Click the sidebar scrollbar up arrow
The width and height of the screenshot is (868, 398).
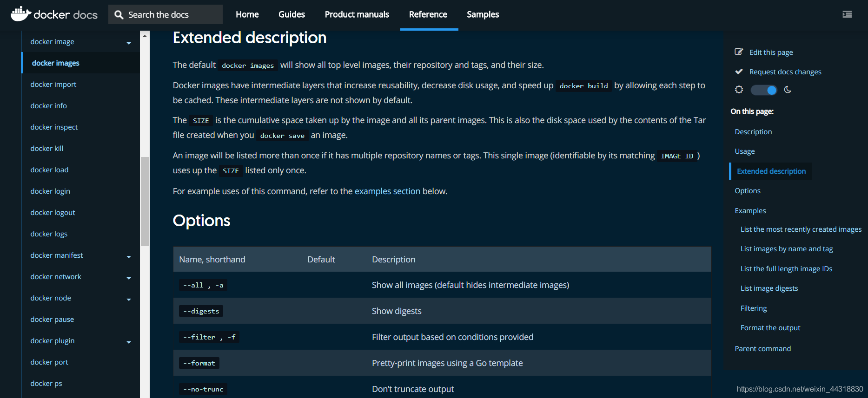tap(145, 35)
